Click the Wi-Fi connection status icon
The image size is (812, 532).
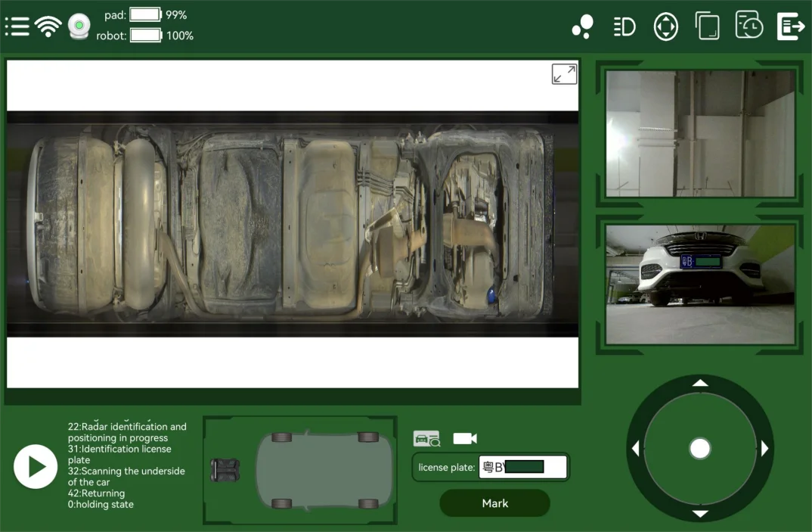tap(48, 26)
